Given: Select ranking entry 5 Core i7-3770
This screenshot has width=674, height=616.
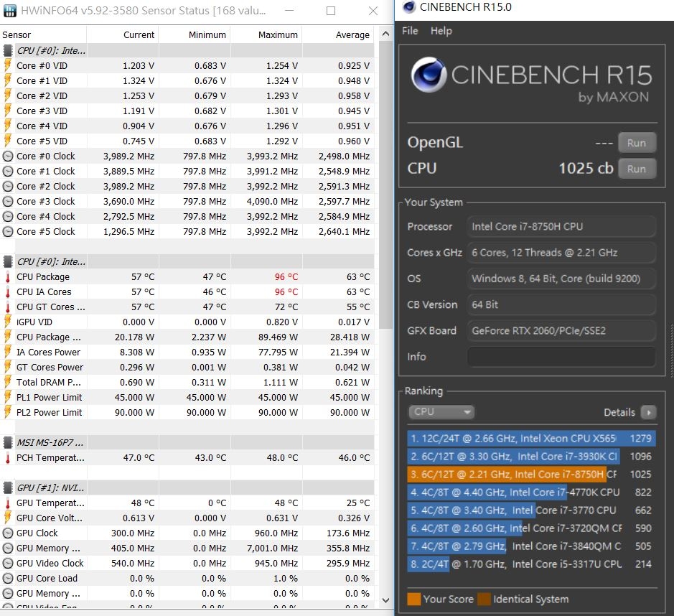Looking at the screenshot, I should tap(531, 510).
